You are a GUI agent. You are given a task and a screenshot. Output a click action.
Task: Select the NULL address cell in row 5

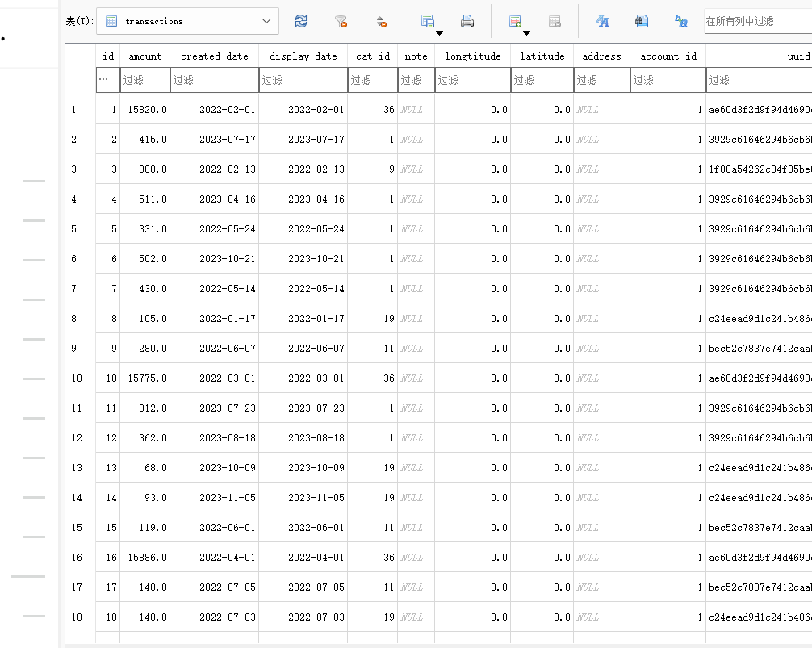tap(602, 228)
